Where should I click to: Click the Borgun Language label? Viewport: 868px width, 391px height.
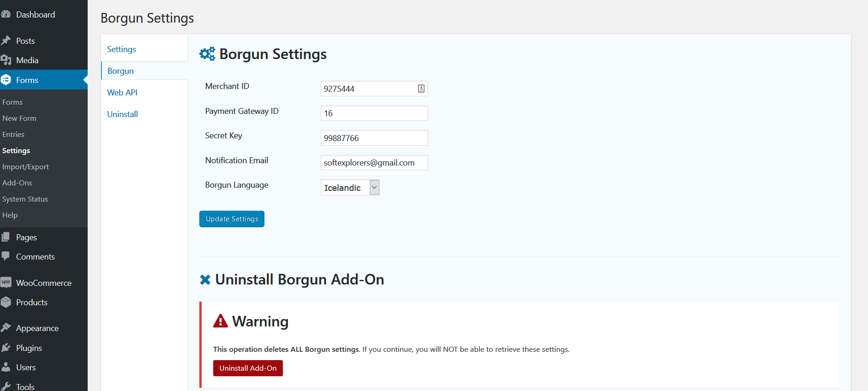click(237, 185)
